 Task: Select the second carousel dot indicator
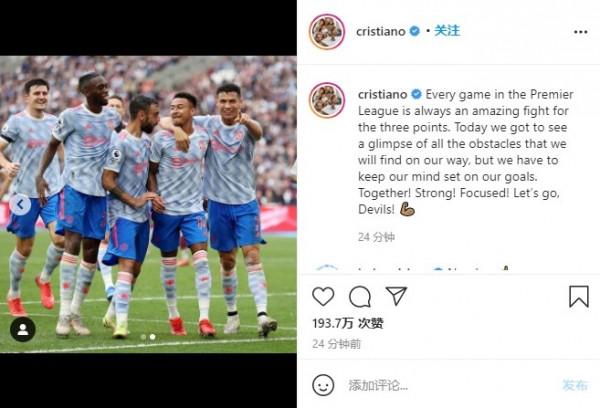click(152, 337)
